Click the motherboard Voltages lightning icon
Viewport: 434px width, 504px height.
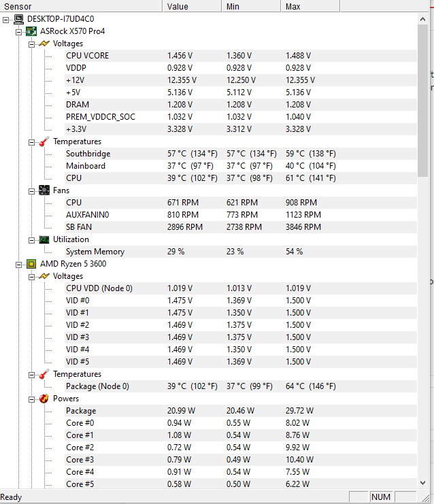pos(44,44)
